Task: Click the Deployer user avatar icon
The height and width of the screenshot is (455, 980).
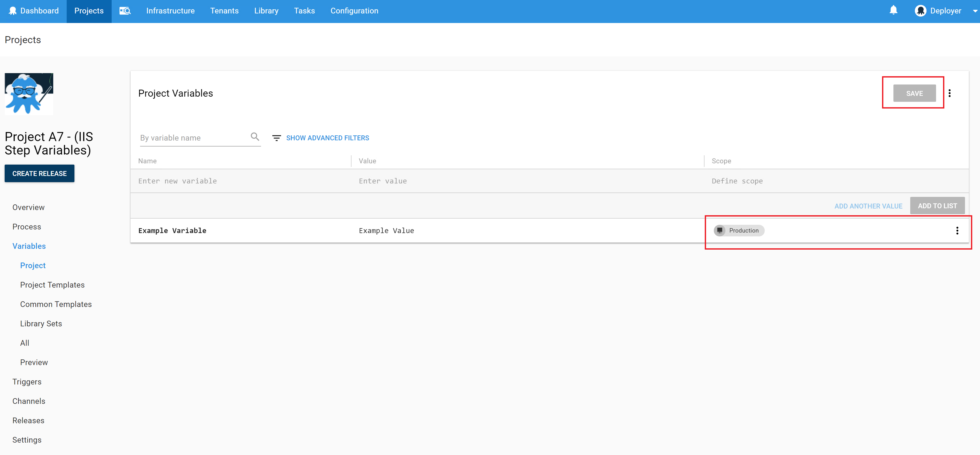Action: point(920,11)
